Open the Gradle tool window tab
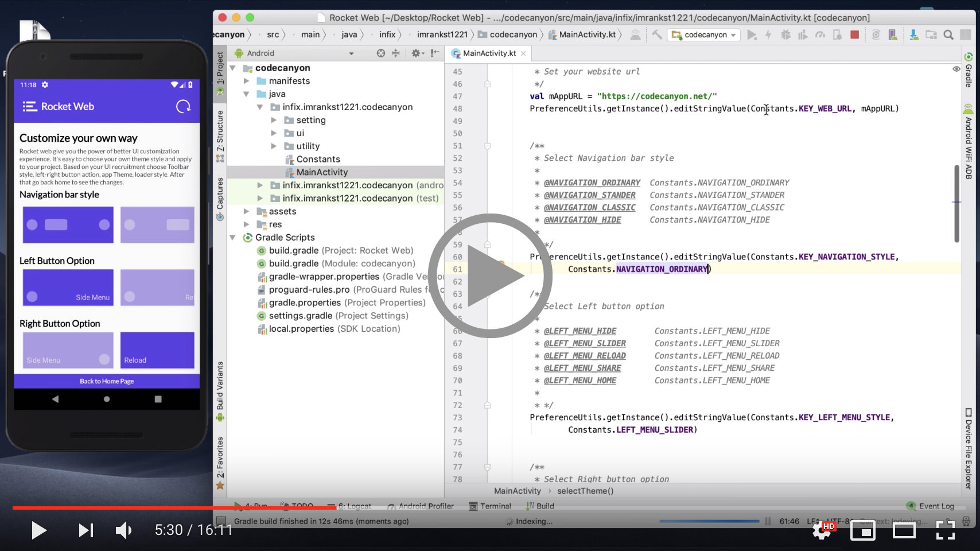The image size is (980, 551). (969, 70)
